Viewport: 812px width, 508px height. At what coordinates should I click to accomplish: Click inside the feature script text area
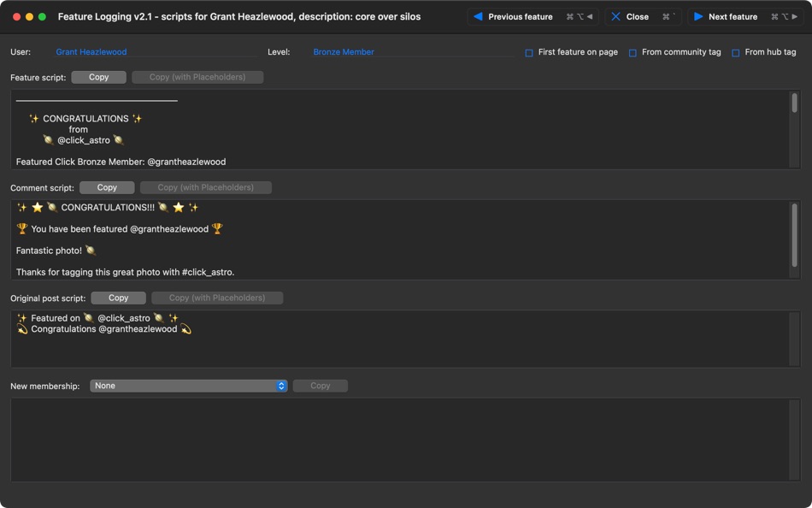(x=402, y=133)
